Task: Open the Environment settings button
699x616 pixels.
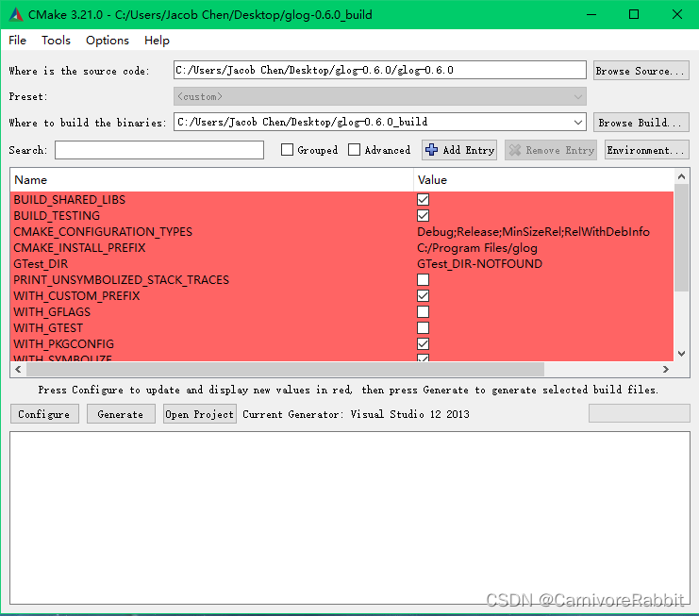Action: pos(647,150)
